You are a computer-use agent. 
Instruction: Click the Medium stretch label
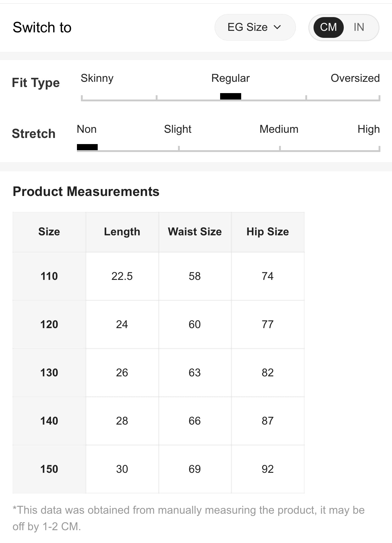point(279,129)
